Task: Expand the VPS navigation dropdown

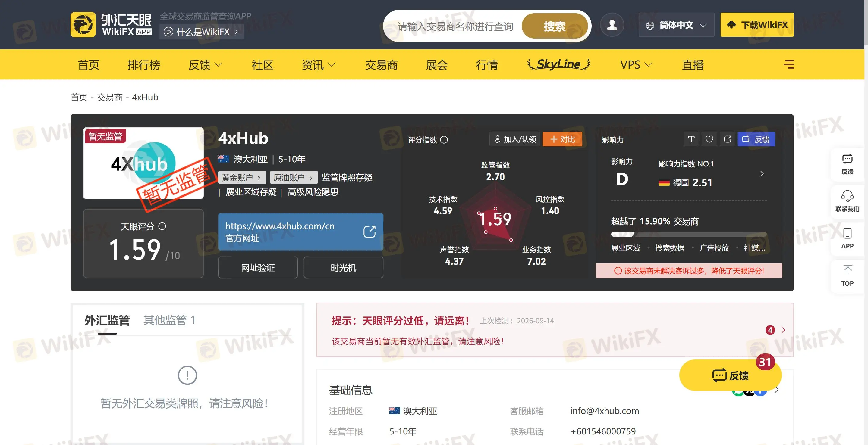Action: [x=636, y=65]
